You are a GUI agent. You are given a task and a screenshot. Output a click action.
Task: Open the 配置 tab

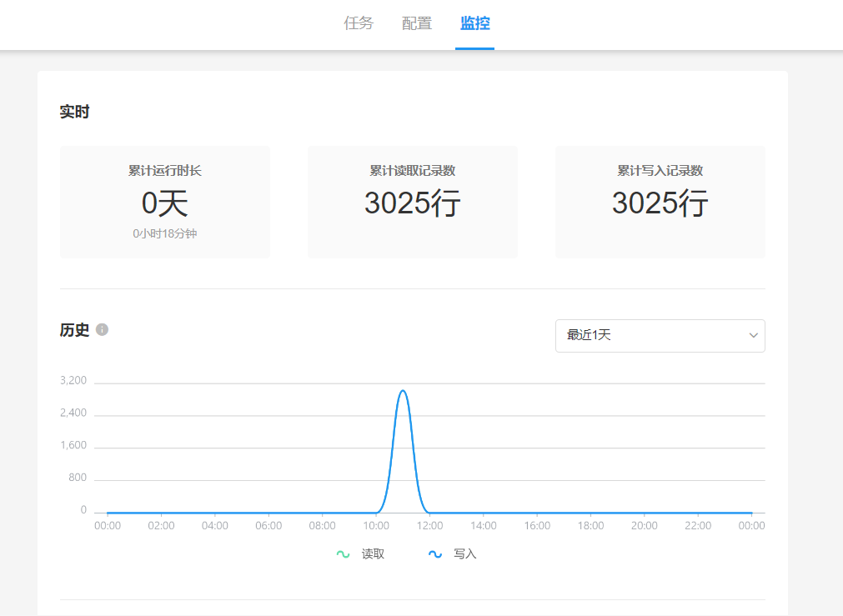tap(417, 23)
